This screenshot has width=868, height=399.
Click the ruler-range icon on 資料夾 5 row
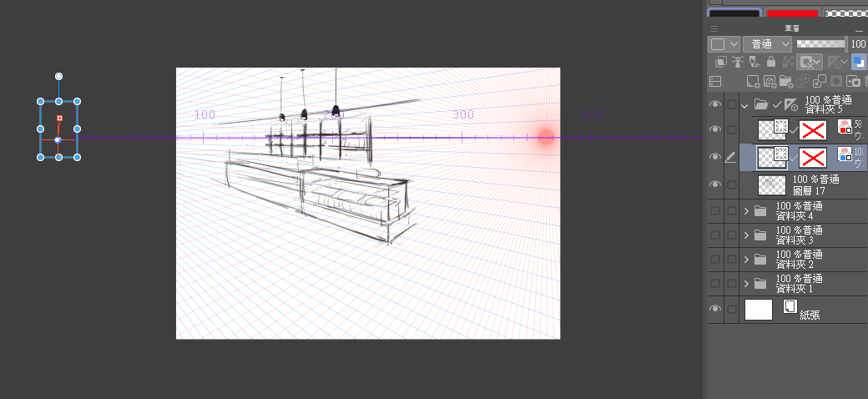click(x=790, y=104)
